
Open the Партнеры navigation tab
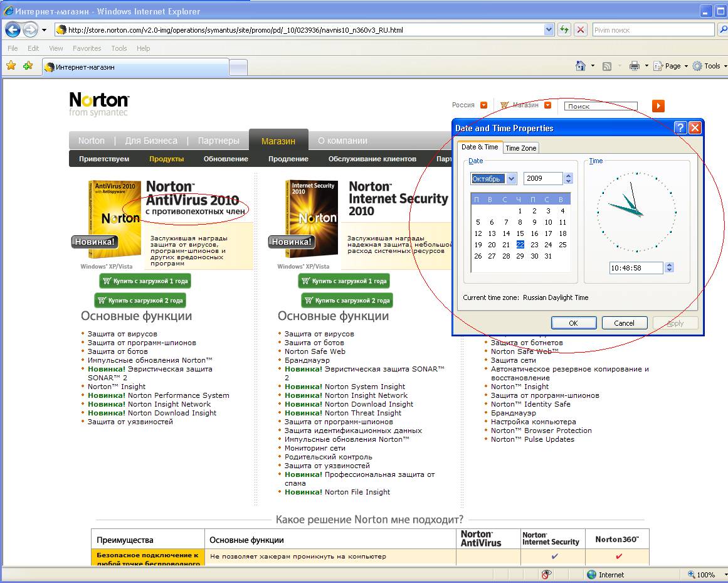click(218, 141)
